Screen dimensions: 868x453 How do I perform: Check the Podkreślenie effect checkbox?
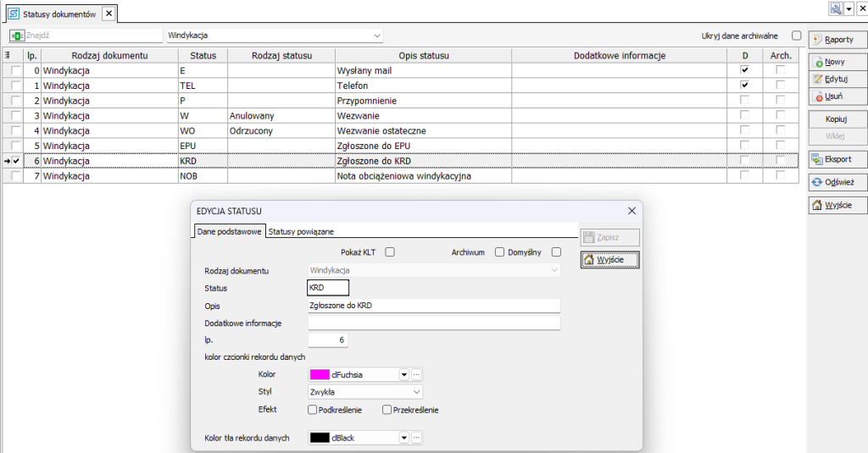click(312, 410)
